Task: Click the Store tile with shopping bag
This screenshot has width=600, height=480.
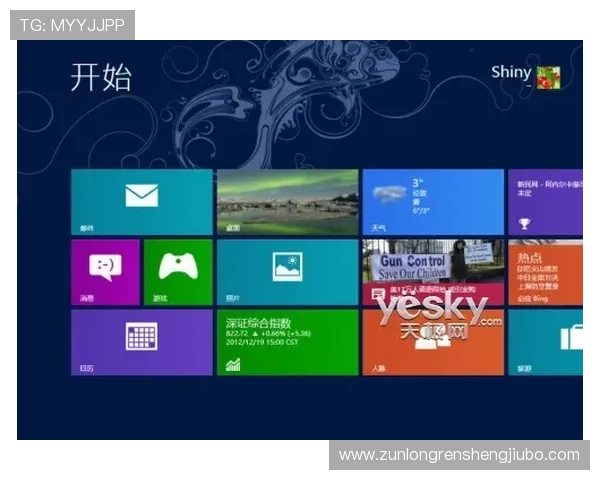Action: (568, 338)
